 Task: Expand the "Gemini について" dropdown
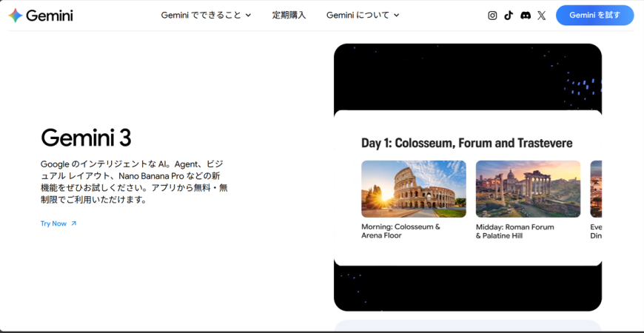pos(363,16)
